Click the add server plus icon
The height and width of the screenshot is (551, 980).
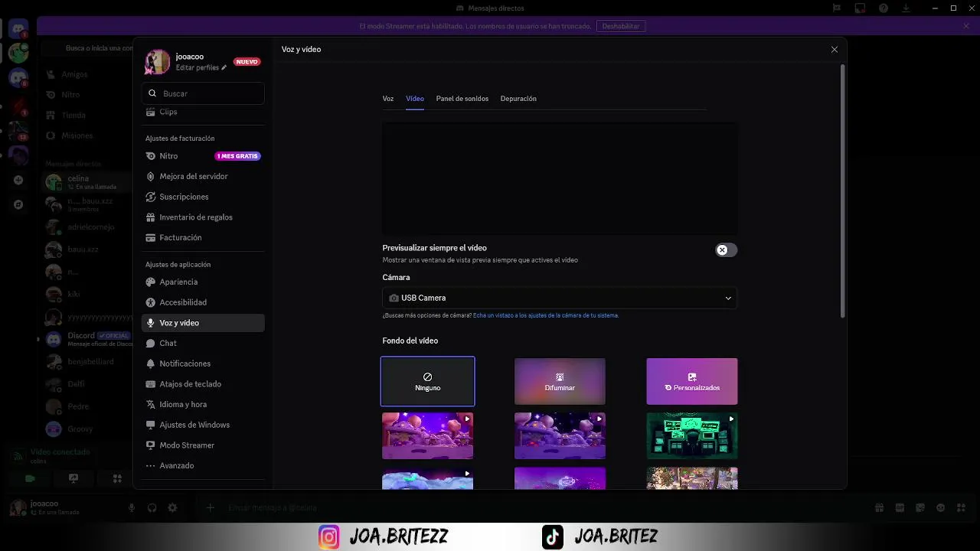click(18, 181)
